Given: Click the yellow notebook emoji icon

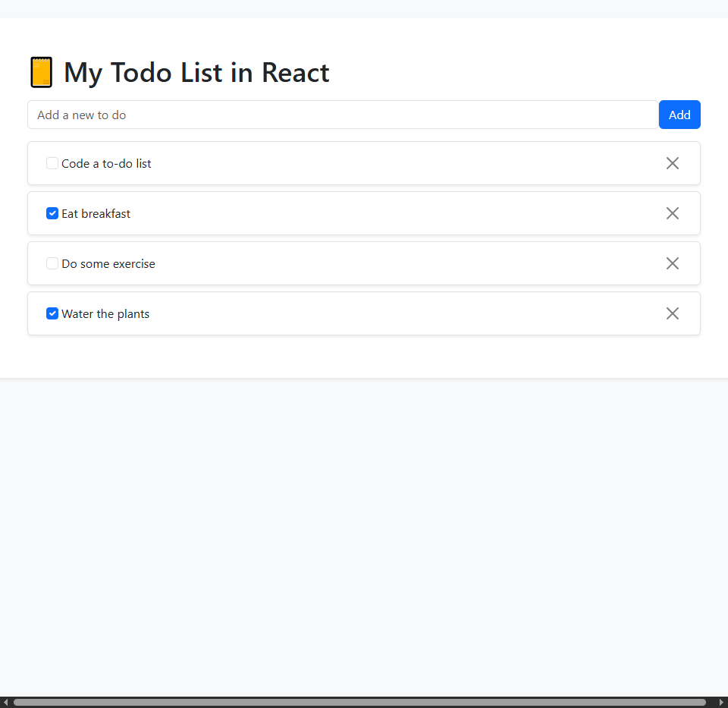Looking at the screenshot, I should click(41, 73).
